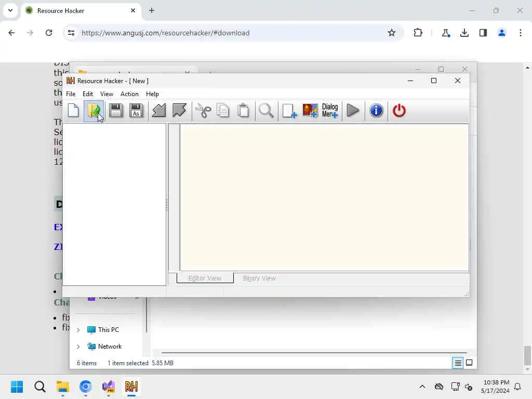This screenshot has width=532, height=399.
Task: Open the Edit menu
Action: pos(87,94)
